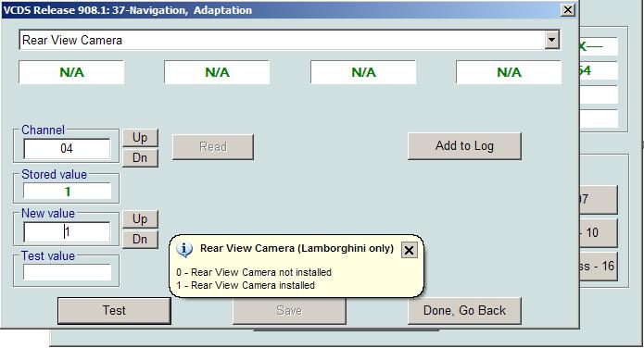
Task: Open the Rear View Camera dropdown arrow
Action: coord(551,40)
